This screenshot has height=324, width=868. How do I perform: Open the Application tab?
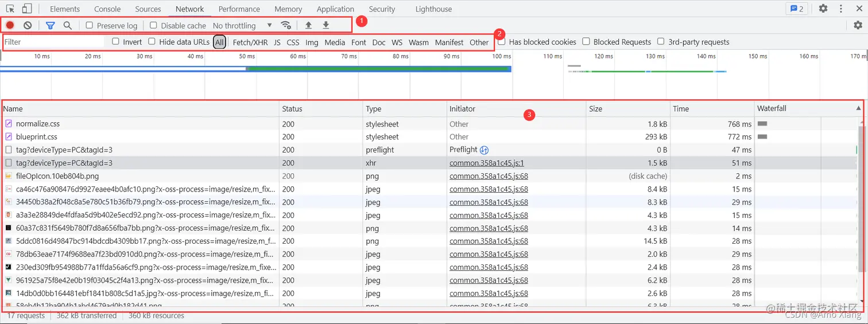[x=335, y=9]
